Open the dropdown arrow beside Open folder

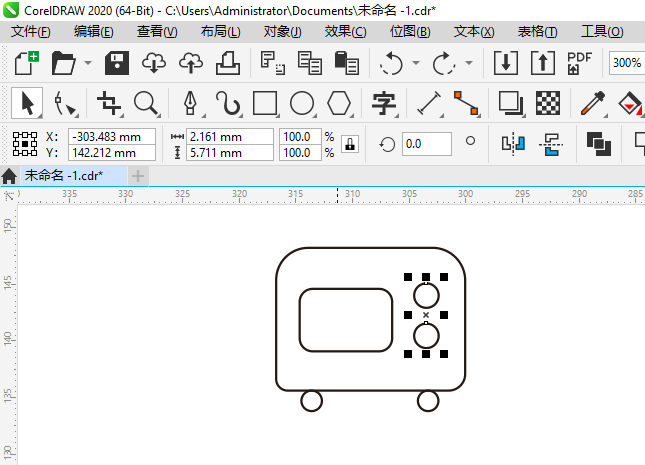click(88, 63)
